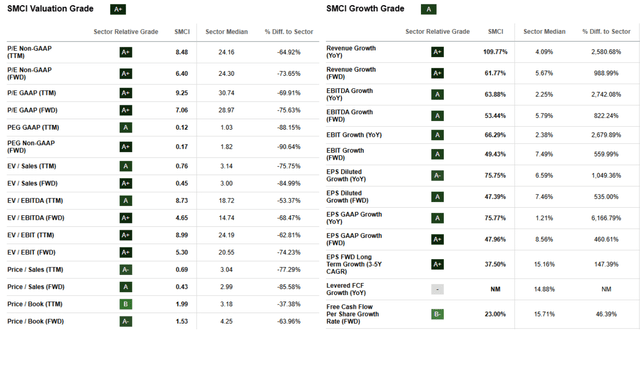Click the grade badge for EV / Sales (FWD)
This screenshot has height=366, width=640.
(x=126, y=184)
